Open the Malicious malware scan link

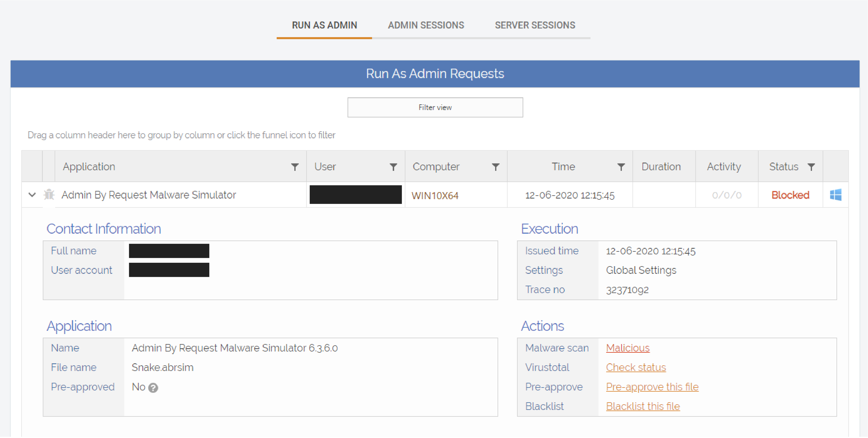click(x=627, y=348)
